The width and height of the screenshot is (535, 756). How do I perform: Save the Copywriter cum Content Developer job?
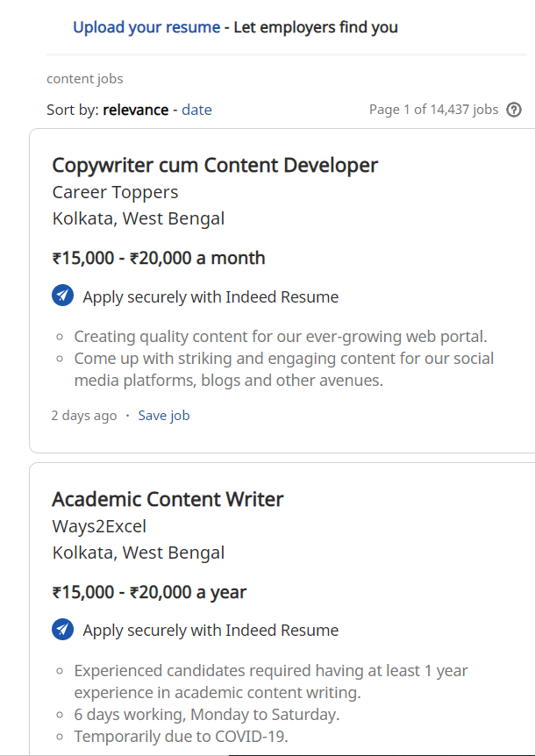point(164,415)
